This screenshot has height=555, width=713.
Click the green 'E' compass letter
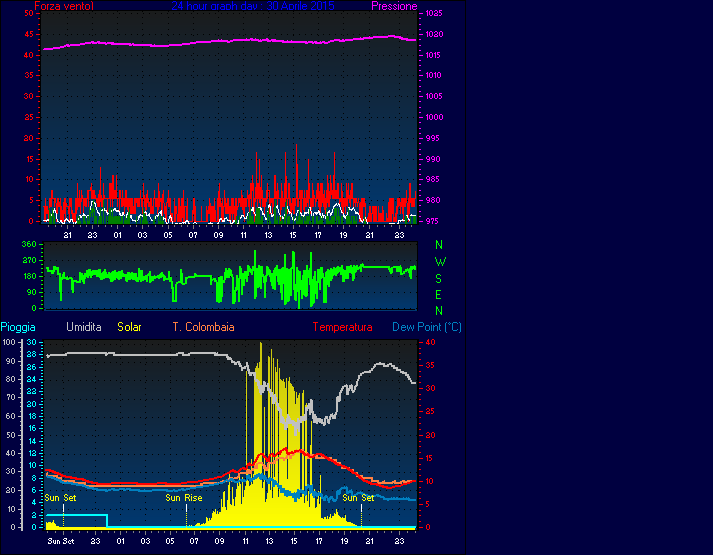[438, 295]
